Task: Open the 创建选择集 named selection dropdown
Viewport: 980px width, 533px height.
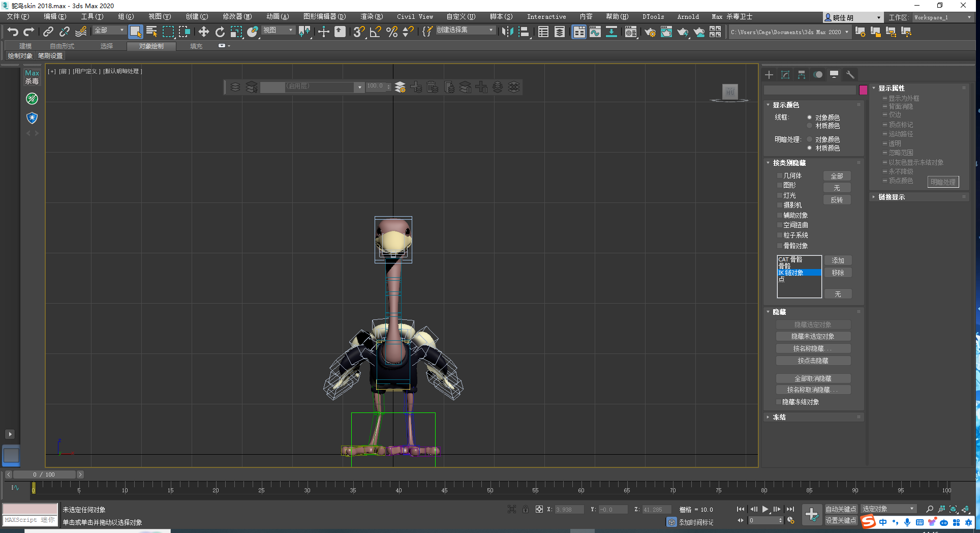Action: 465,30
